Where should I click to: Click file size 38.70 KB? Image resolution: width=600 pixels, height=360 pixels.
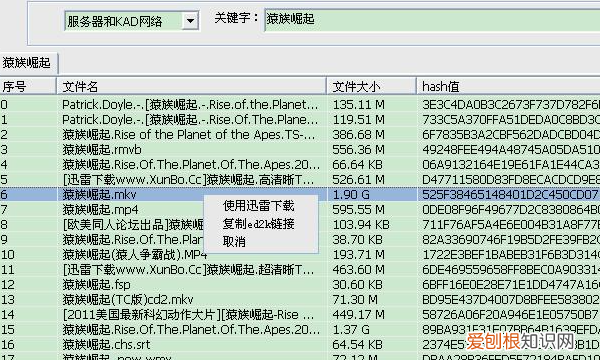(x=357, y=239)
